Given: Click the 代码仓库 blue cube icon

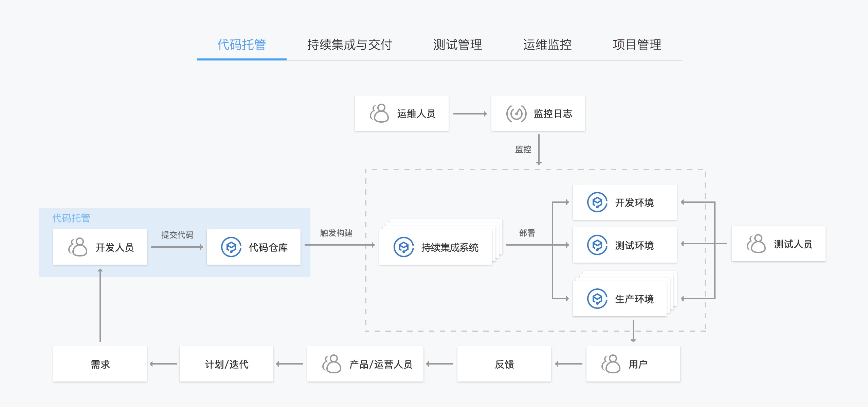Looking at the screenshot, I should (x=231, y=247).
